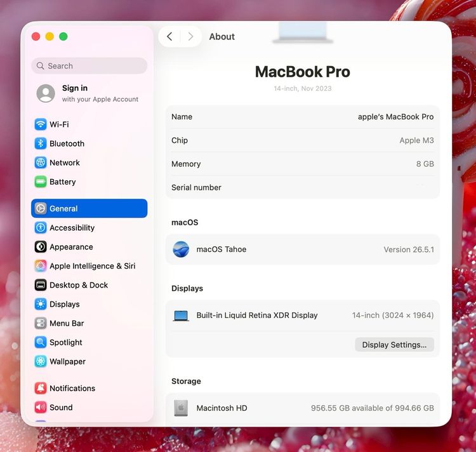The height and width of the screenshot is (452, 476).
Task: Click the Storage section heading
Action: pyautogui.click(x=186, y=381)
